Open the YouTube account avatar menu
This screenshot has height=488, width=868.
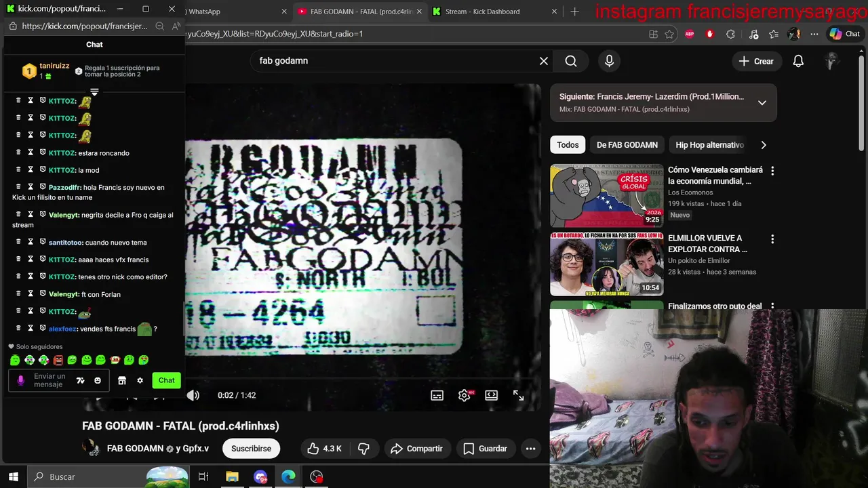tap(832, 61)
